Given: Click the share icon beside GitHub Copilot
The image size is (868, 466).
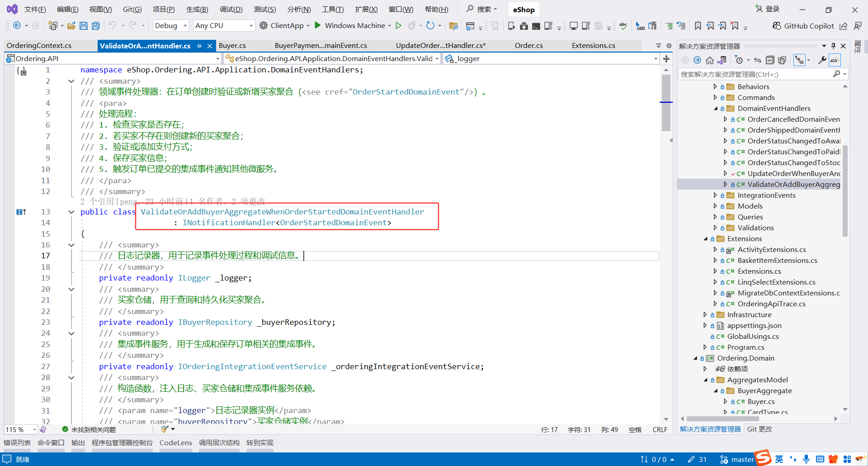Looking at the screenshot, I should (x=844, y=26).
